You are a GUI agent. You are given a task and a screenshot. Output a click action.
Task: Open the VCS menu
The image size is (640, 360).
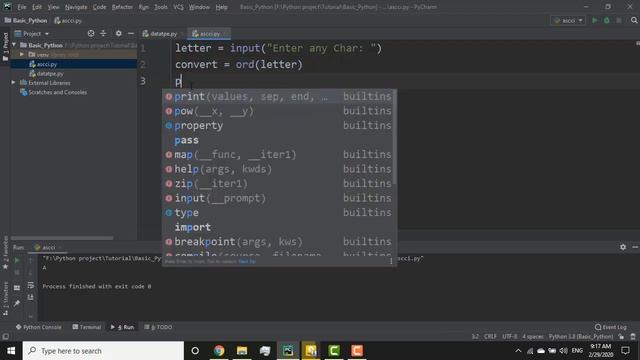pyautogui.click(x=178, y=7)
